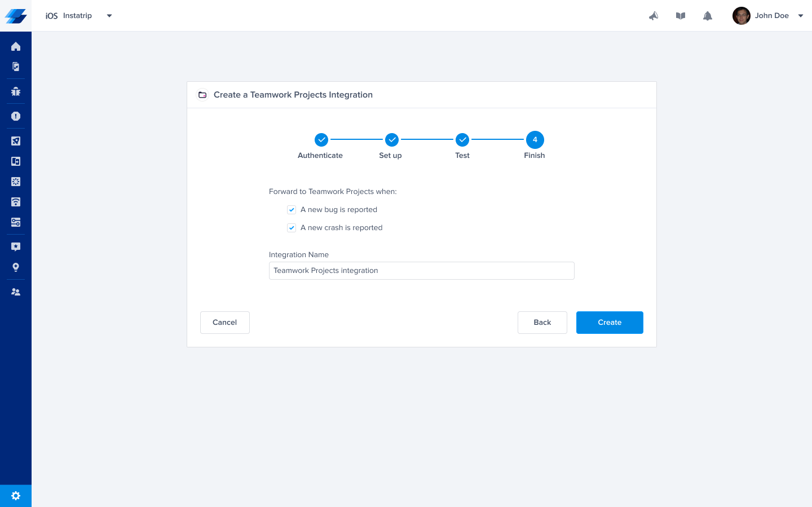Image resolution: width=812 pixels, height=507 pixels.
Task: Expand the John Doe account dropdown arrow
Action: 801,16
